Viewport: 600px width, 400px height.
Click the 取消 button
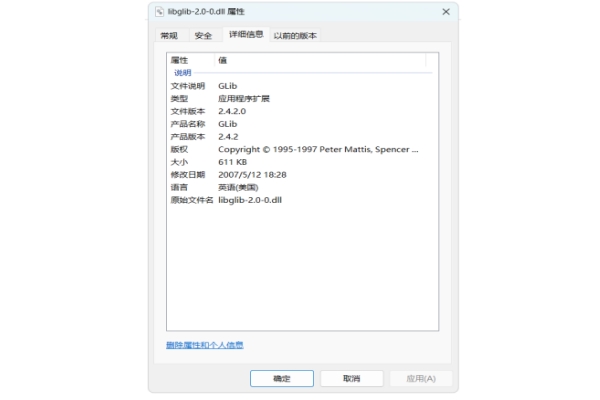[351, 379]
